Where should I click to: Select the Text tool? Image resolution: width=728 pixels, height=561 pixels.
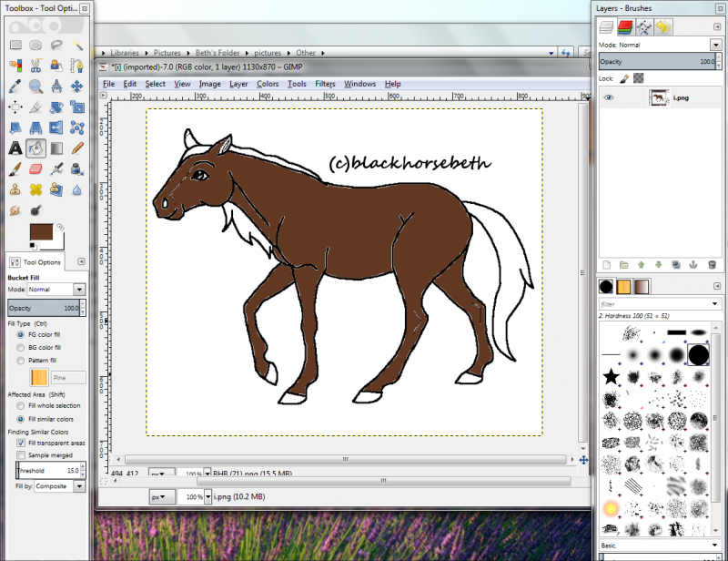click(15, 148)
